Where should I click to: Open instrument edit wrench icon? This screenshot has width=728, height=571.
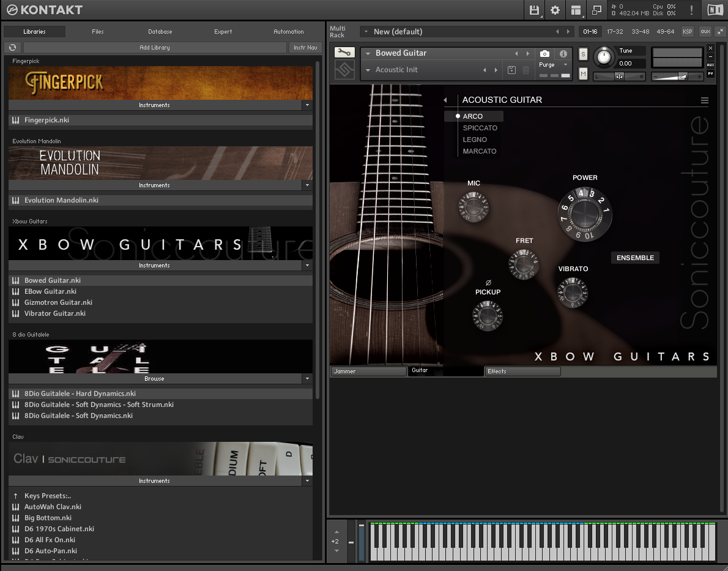344,53
